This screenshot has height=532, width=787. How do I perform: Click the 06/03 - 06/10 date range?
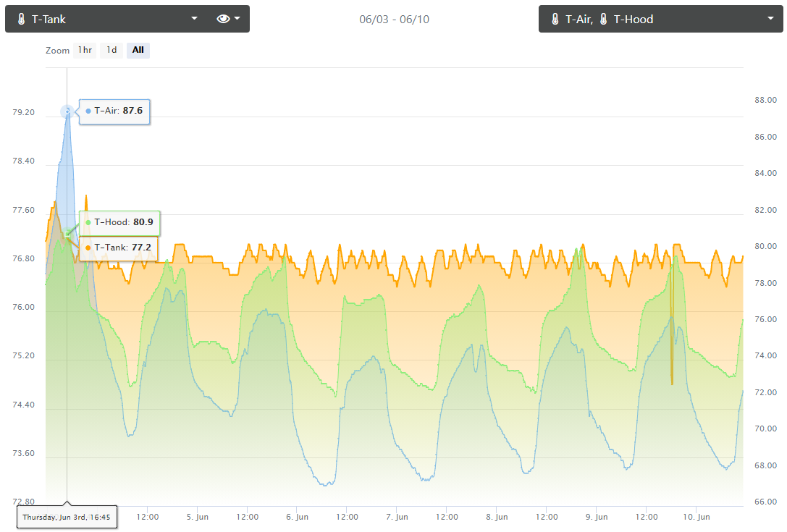pyautogui.click(x=394, y=19)
